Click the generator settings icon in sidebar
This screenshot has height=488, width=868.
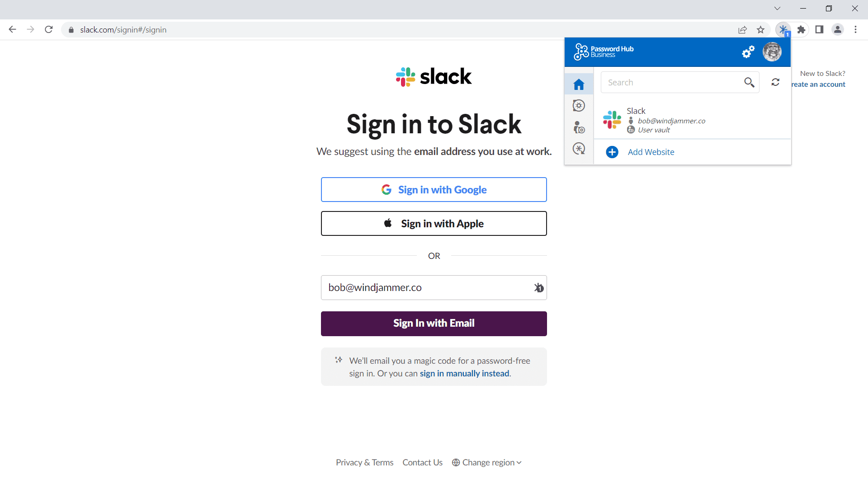[x=578, y=149]
